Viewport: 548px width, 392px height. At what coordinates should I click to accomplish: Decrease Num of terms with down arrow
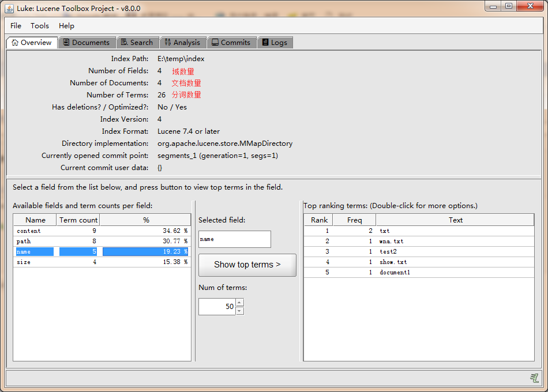click(x=240, y=311)
